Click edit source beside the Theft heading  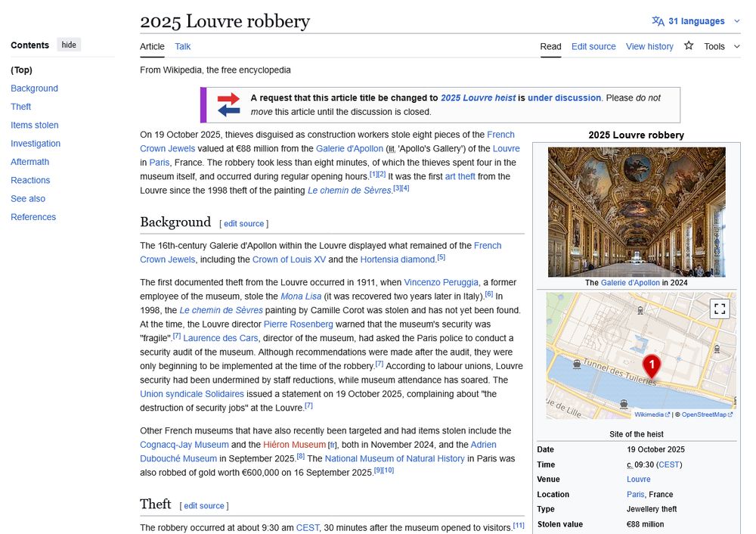click(x=206, y=505)
